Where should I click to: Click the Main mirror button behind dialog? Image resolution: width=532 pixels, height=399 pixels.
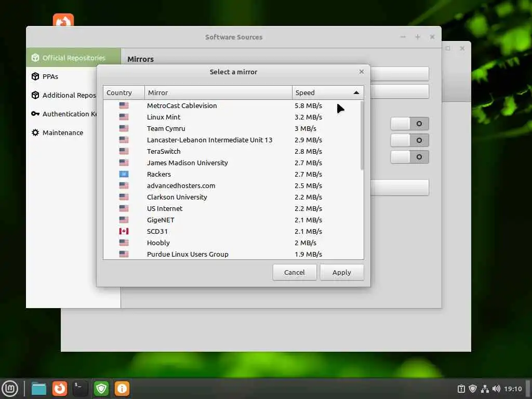[x=400, y=74]
